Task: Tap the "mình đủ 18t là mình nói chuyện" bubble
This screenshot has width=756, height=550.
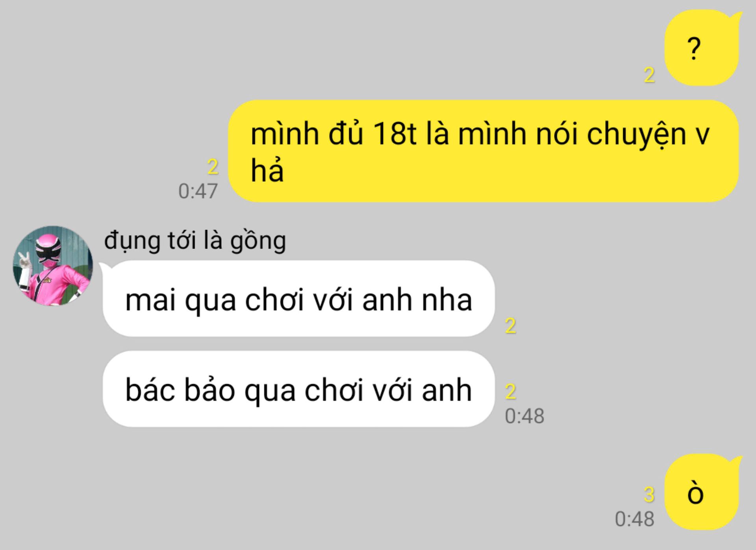Action: click(484, 151)
